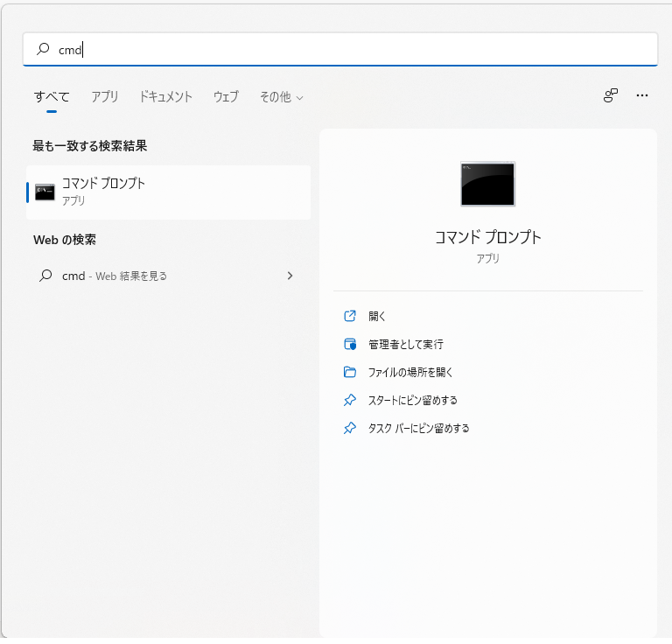Click large Command Prompt thumbnail in preview pane
This screenshot has height=644, width=672.
point(487,185)
